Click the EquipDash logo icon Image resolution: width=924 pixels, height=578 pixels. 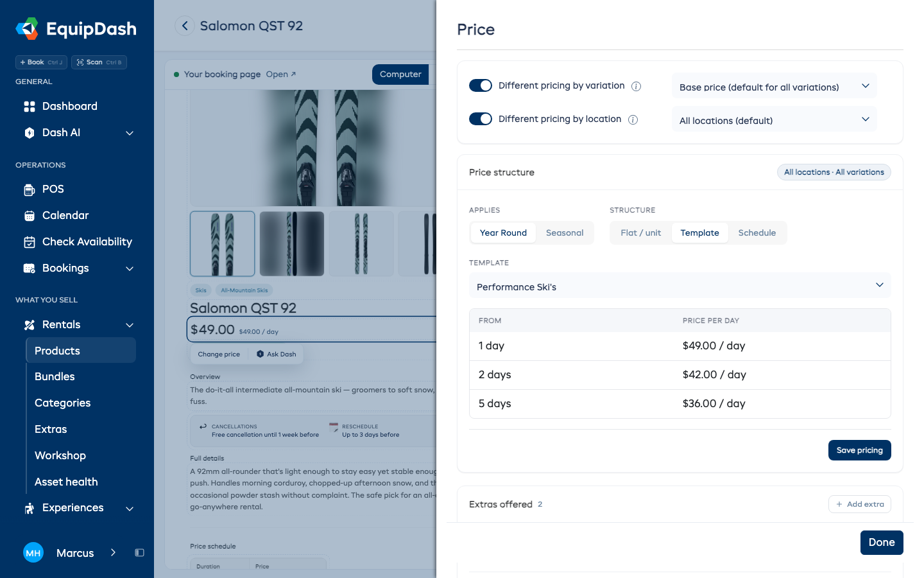coord(27,29)
